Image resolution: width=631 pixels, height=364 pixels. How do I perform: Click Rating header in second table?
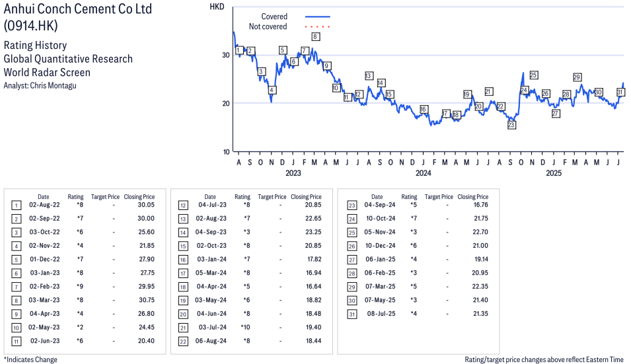(242, 197)
